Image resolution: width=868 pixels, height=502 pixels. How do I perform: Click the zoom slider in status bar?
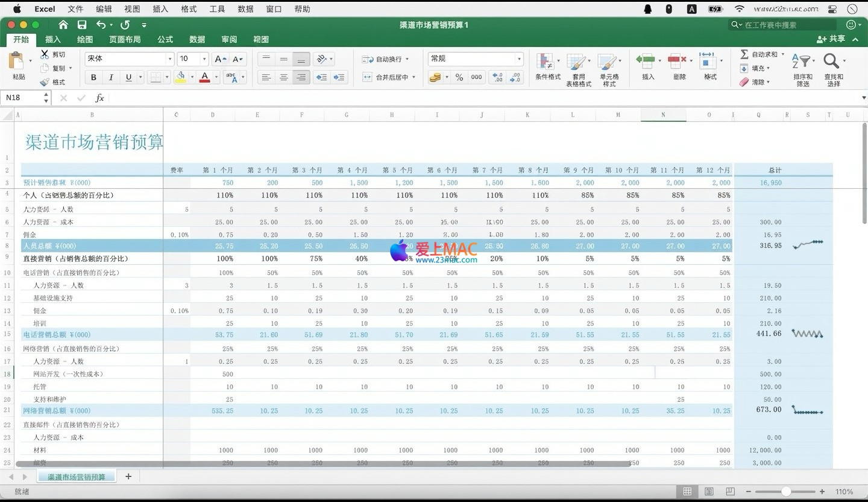(785, 492)
